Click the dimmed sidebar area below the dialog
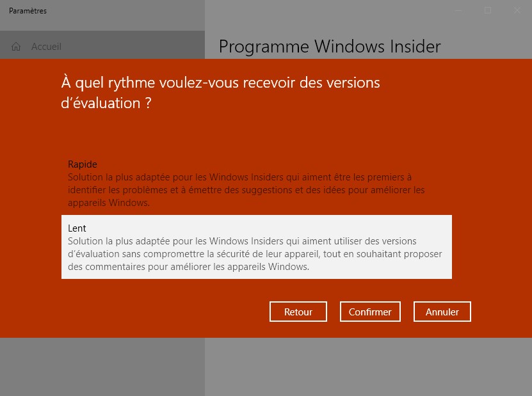 point(102,367)
